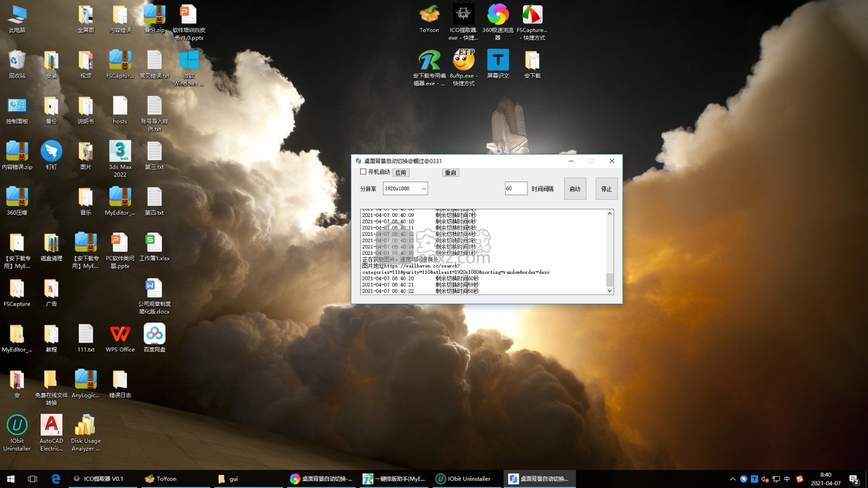
Task: Switch to IObit Uninstaller taskbar item
Action: coord(464,479)
